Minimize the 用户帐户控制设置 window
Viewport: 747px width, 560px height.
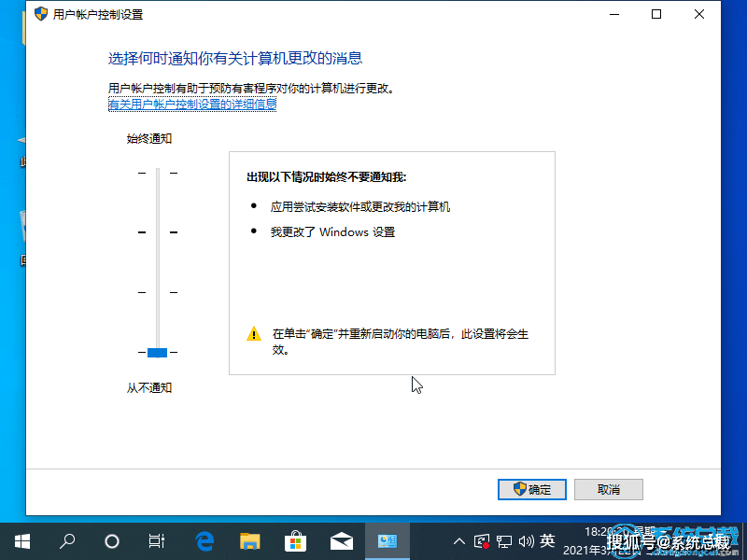click(x=614, y=14)
